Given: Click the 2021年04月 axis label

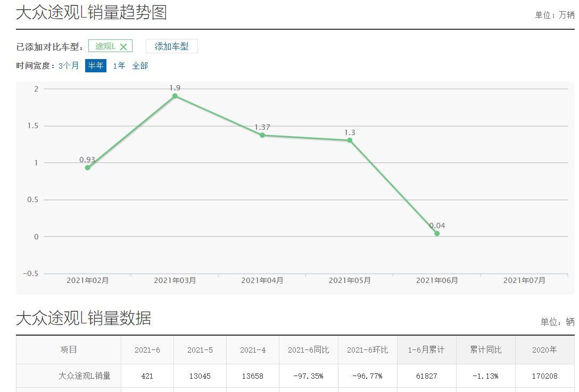Looking at the screenshot, I should 262,280.
